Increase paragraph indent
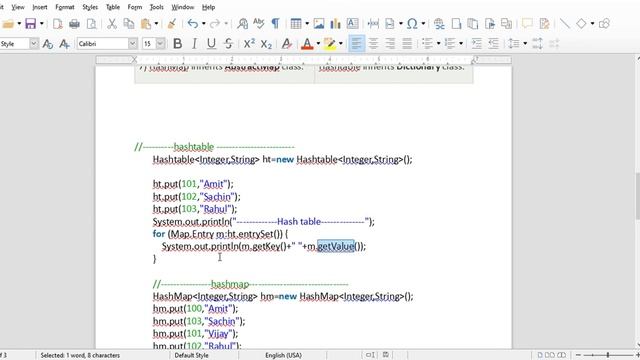The image size is (640, 360). (476, 43)
